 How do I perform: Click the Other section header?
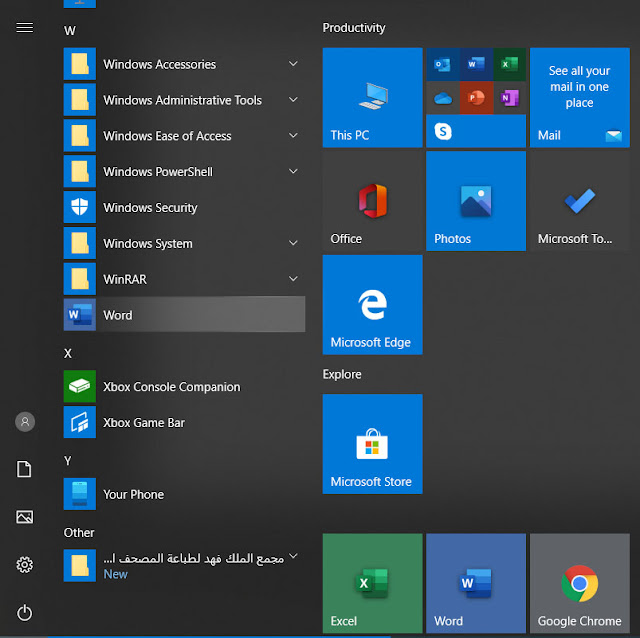click(x=79, y=533)
